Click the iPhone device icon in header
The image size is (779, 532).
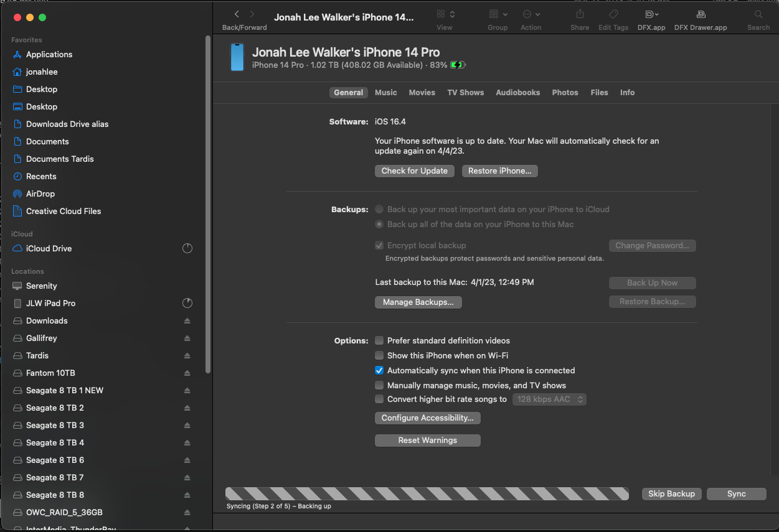tap(237, 57)
